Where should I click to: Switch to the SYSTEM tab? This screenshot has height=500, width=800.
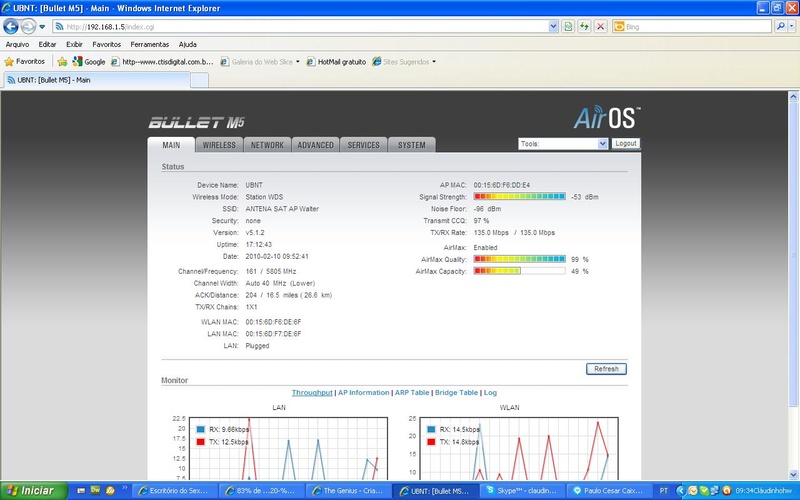412,145
